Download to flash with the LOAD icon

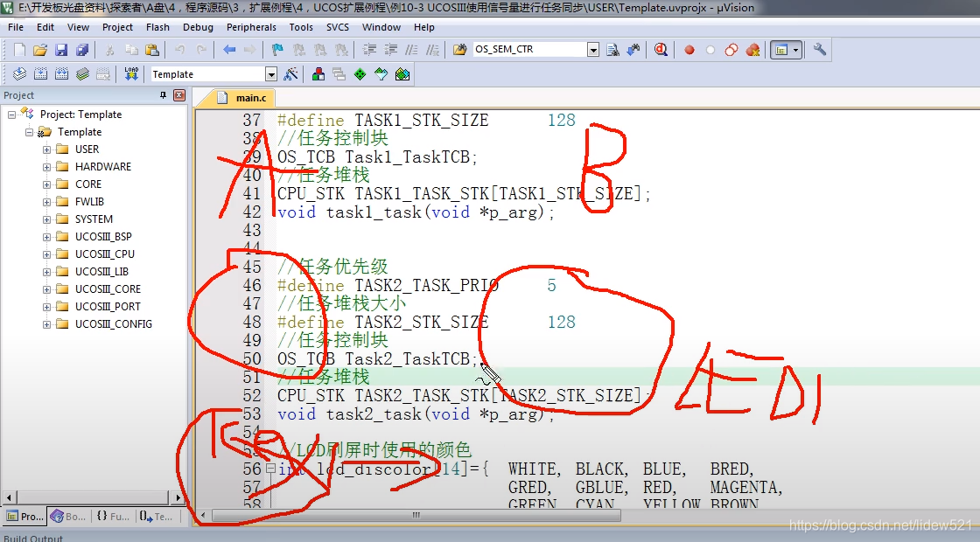(x=131, y=74)
